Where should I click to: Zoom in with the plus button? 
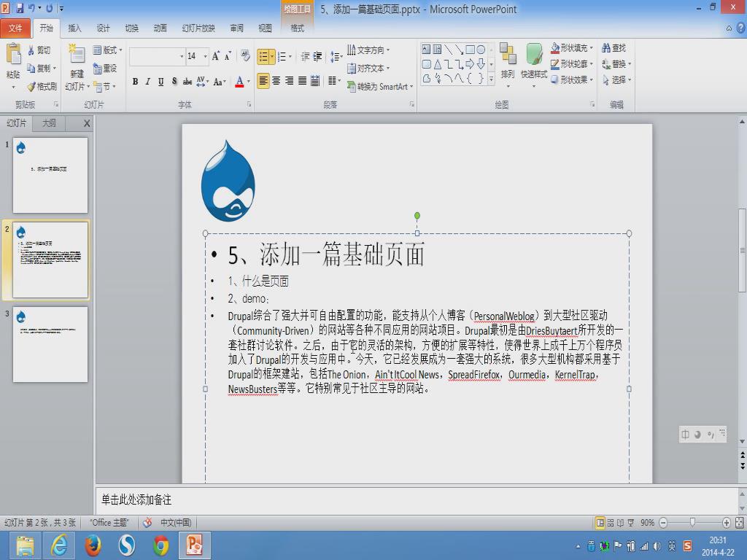pos(727,523)
